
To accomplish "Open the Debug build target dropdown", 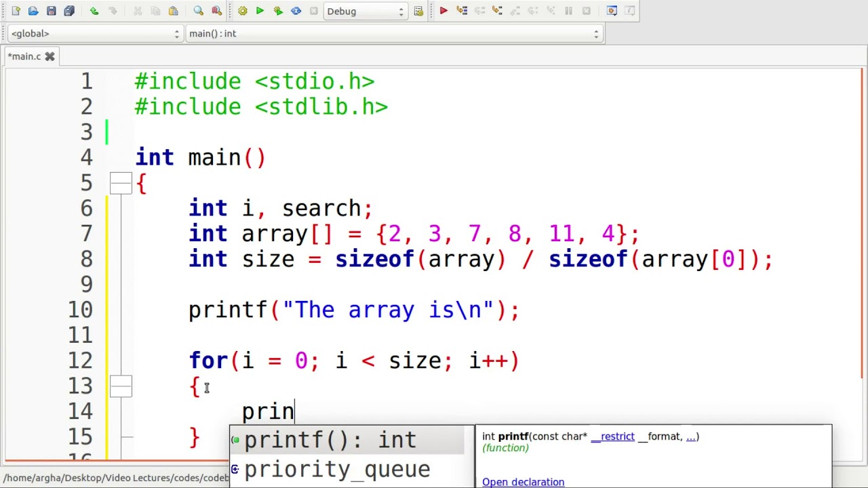I will [366, 11].
